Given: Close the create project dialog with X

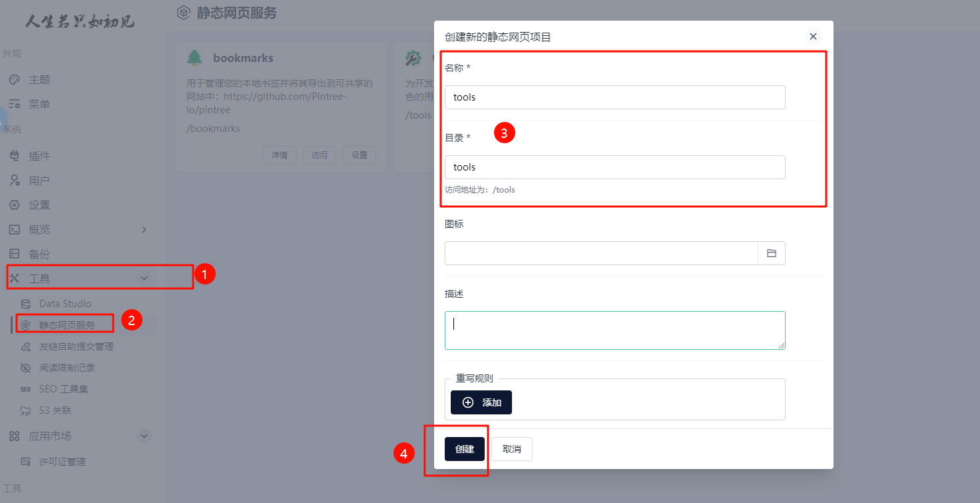Looking at the screenshot, I should click(x=812, y=37).
